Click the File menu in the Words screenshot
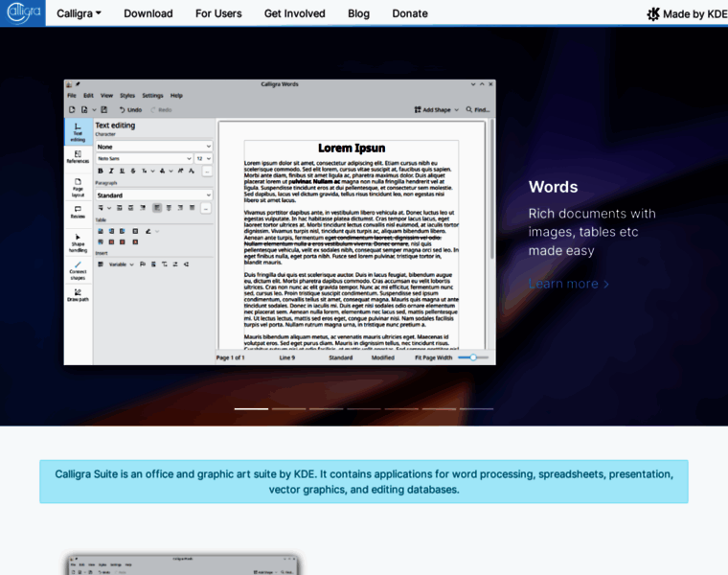Viewport: 728px width, 575px height. (72, 95)
